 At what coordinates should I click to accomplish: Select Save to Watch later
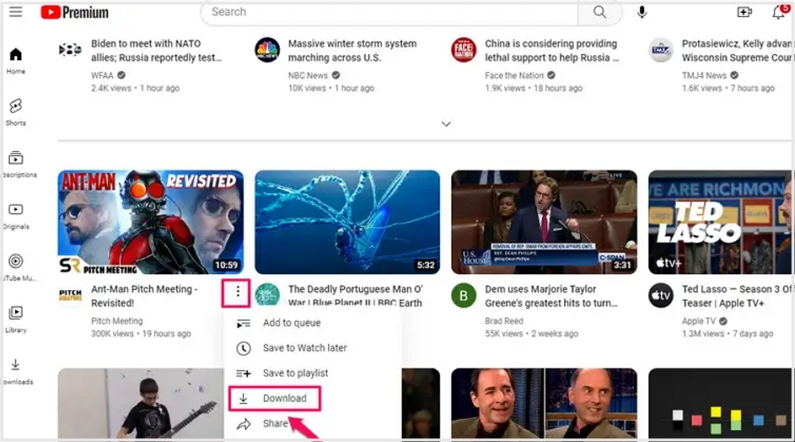[x=312, y=348]
